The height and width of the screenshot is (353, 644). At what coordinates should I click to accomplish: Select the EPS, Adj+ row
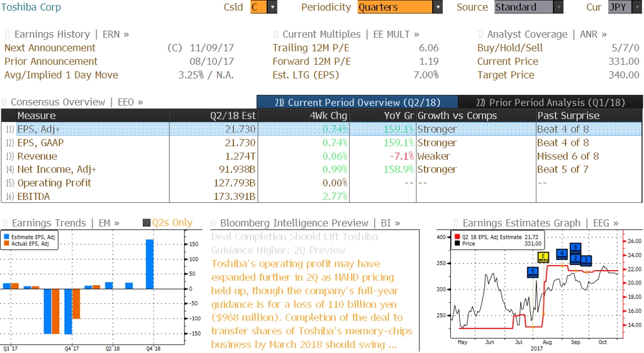point(321,129)
